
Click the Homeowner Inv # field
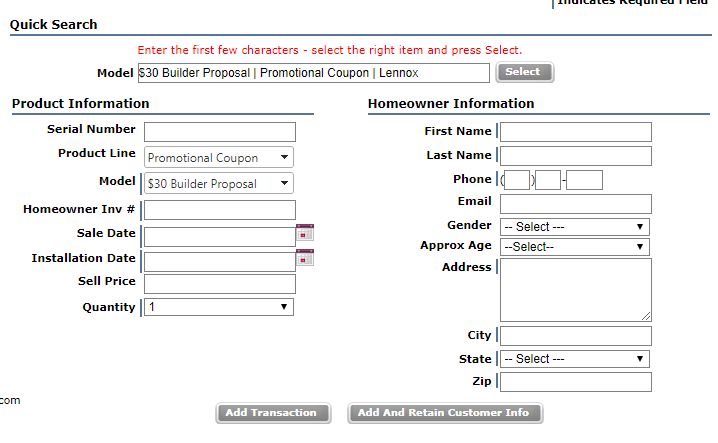(x=220, y=210)
